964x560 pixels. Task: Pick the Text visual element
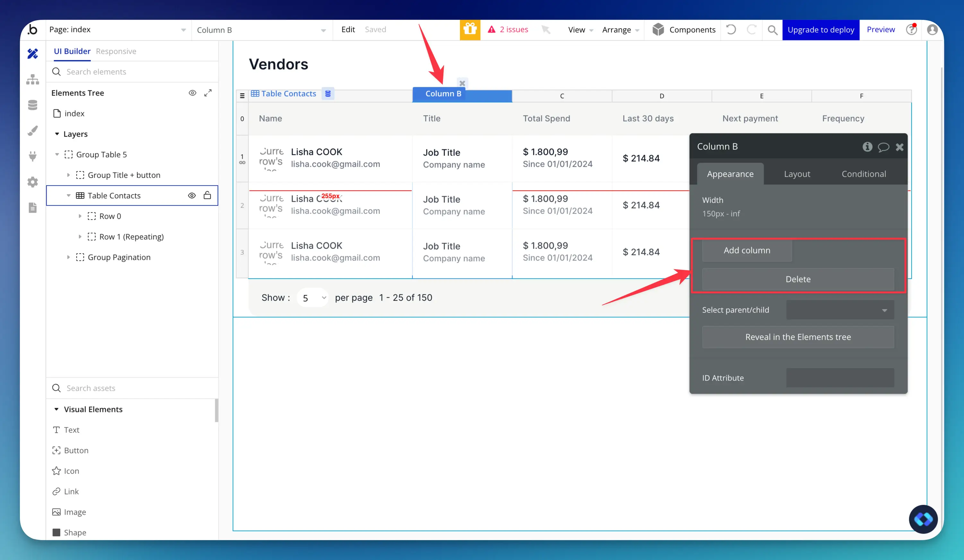[66, 430]
